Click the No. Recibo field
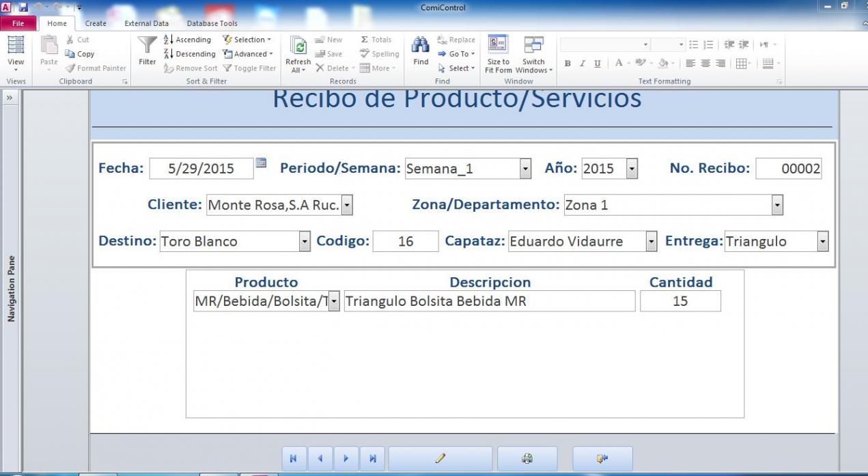 (789, 169)
